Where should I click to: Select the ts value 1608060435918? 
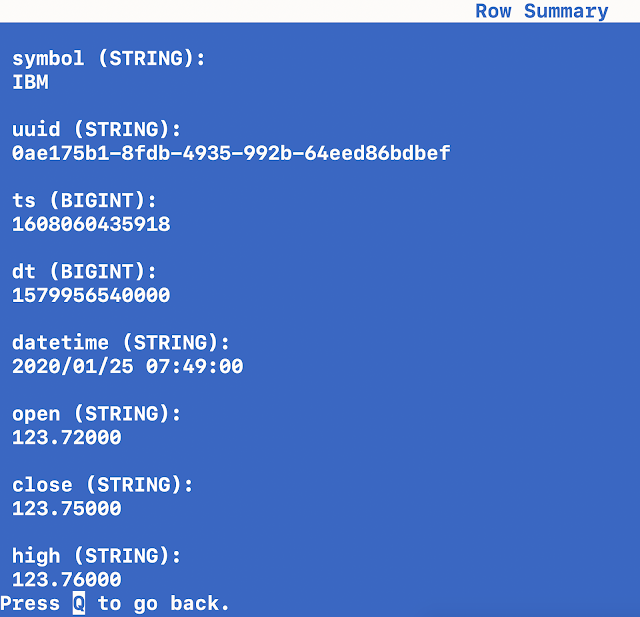(91, 225)
